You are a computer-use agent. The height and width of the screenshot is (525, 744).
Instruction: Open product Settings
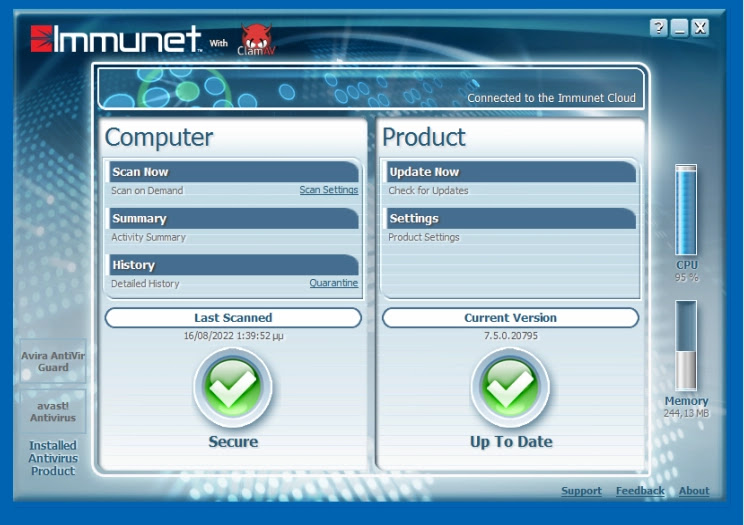(x=511, y=218)
